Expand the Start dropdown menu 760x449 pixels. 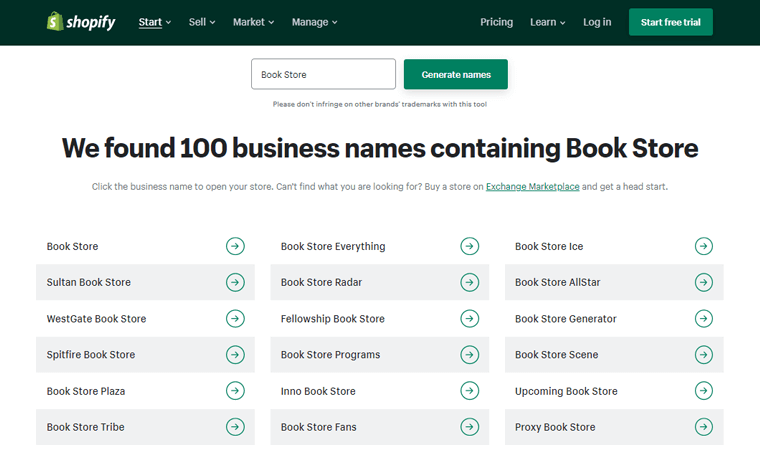(x=155, y=22)
